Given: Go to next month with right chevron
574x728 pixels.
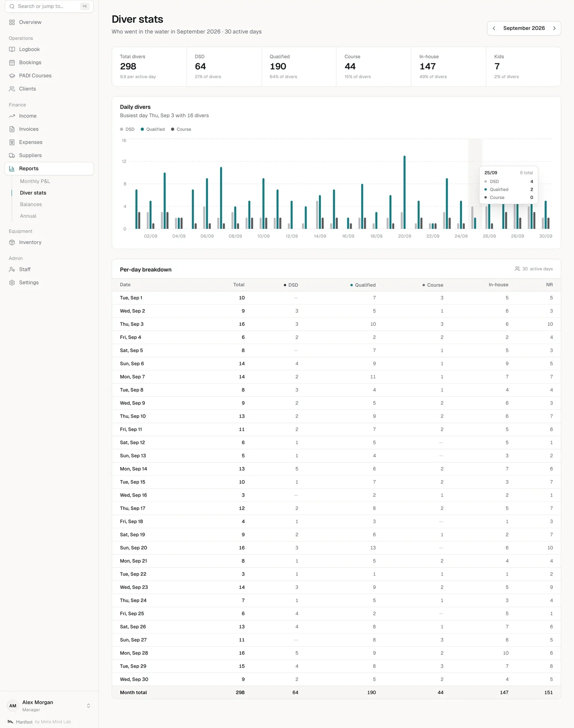Looking at the screenshot, I should (x=554, y=28).
